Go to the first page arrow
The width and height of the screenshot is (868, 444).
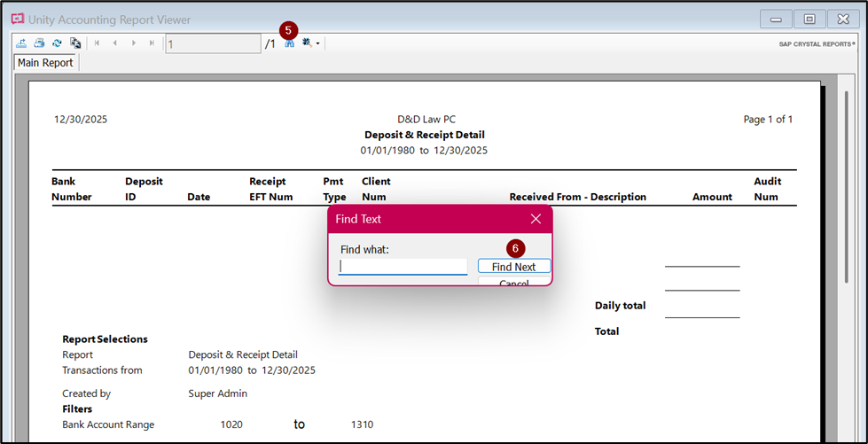coord(97,43)
